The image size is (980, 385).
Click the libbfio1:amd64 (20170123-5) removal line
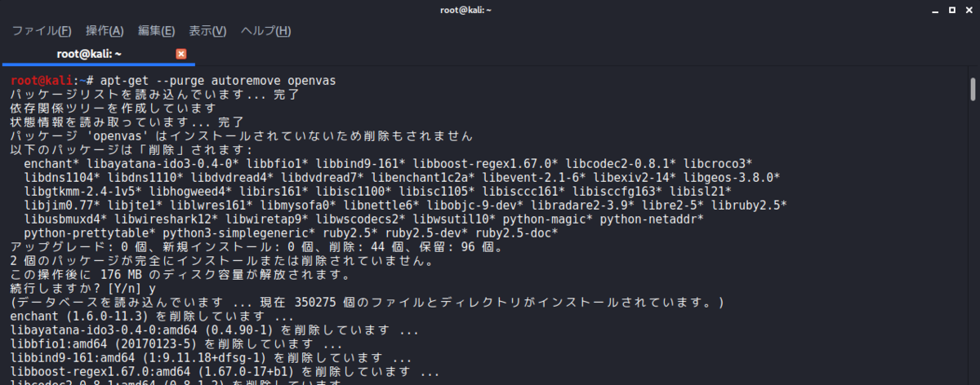pos(176,343)
